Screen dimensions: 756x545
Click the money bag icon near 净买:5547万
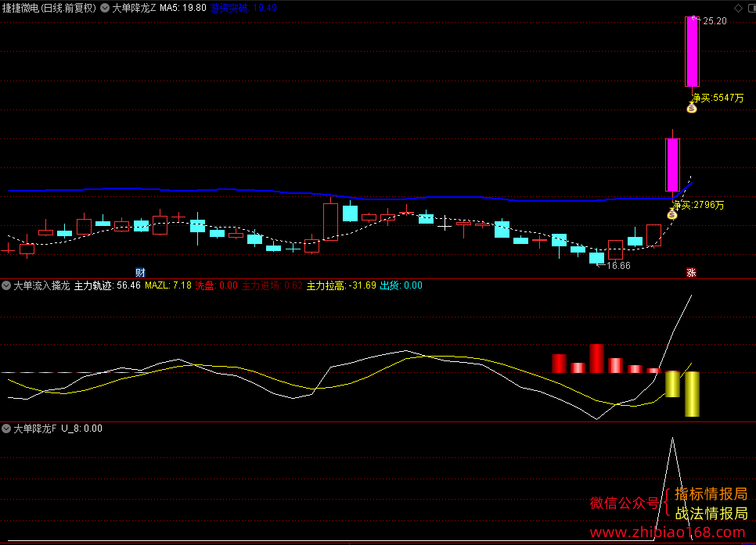tap(691, 109)
